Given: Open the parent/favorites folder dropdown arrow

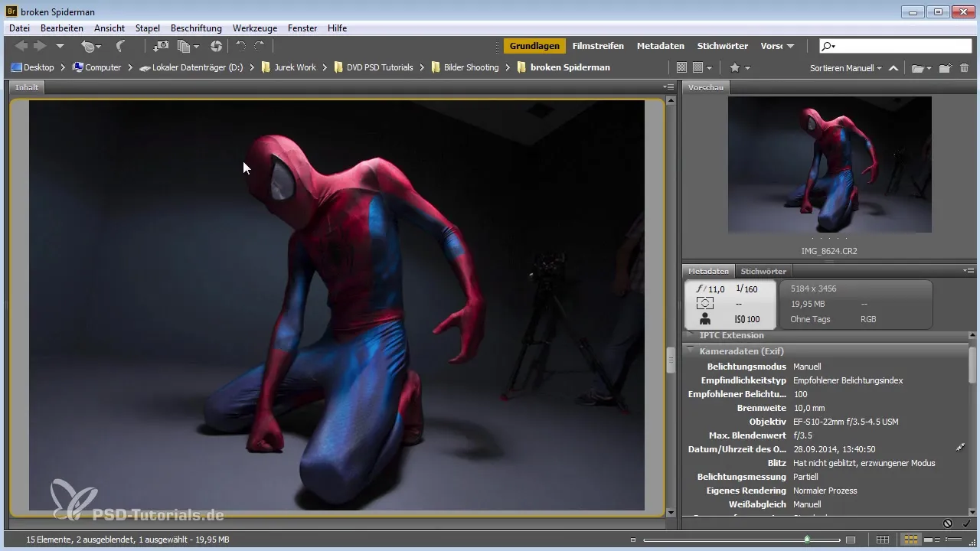Looking at the screenshot, I should (60, 47).
